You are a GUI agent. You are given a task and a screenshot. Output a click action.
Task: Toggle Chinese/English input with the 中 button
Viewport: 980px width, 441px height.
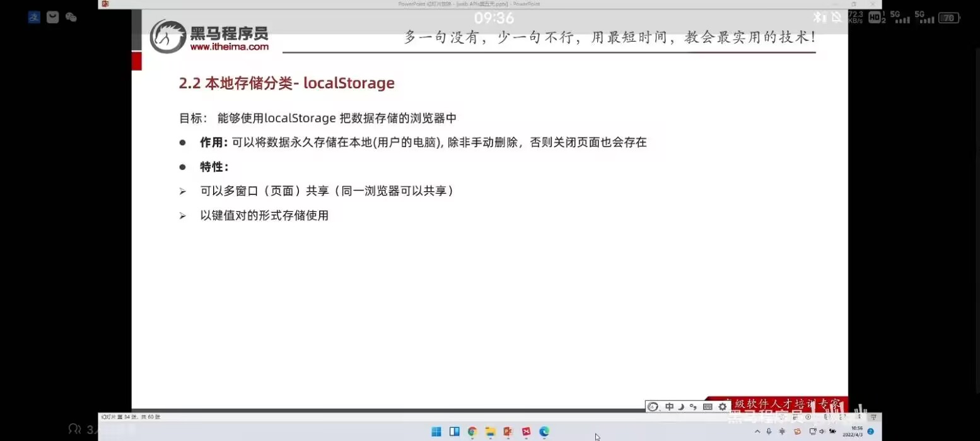669,406
